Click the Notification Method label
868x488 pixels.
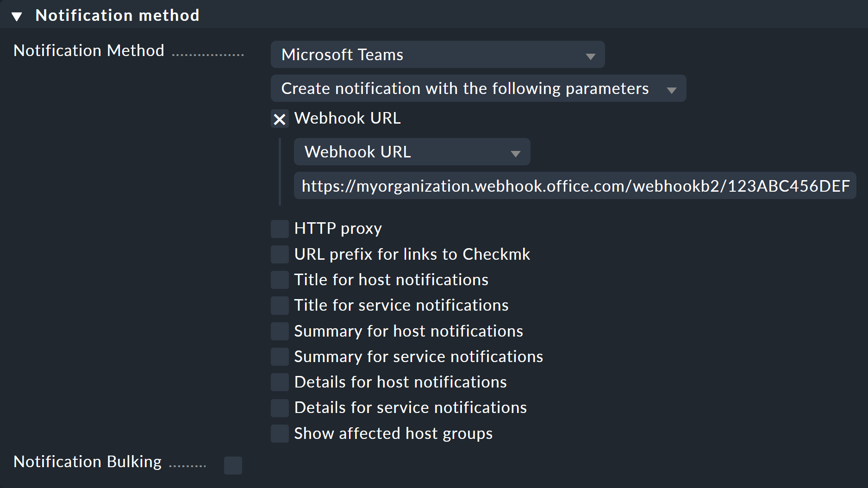pyautogui.click(x=89, y=50)
